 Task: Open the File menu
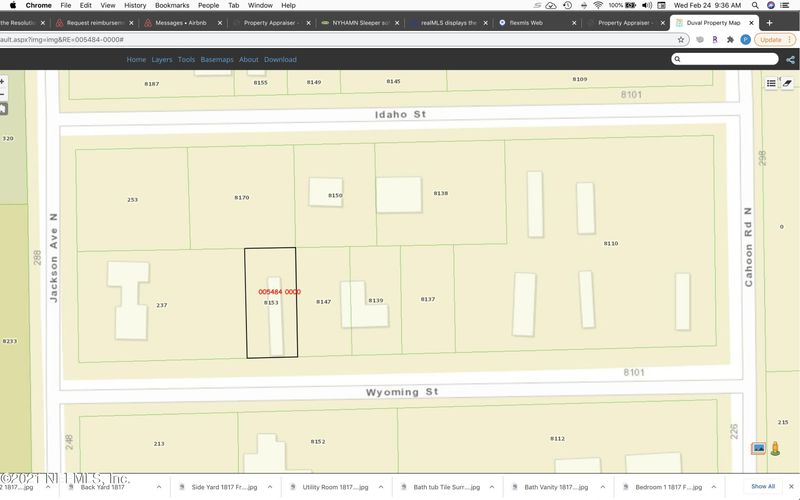click(x=66, y=5)
